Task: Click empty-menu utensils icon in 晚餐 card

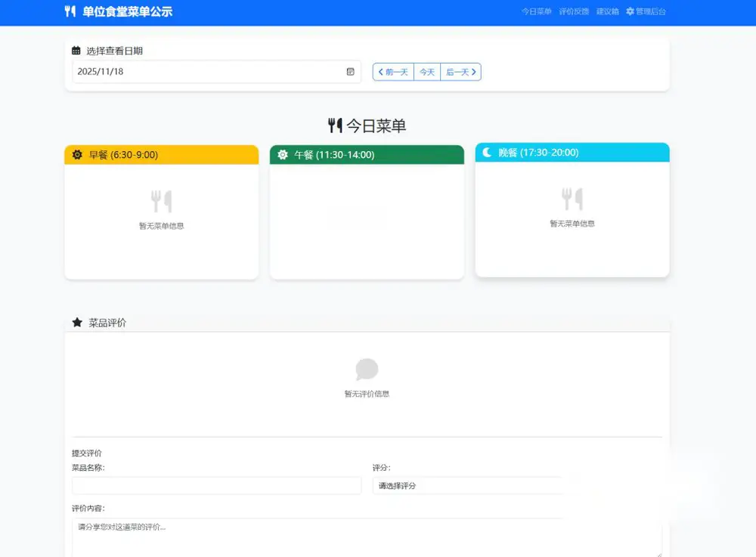Action: tap(572, 199)
